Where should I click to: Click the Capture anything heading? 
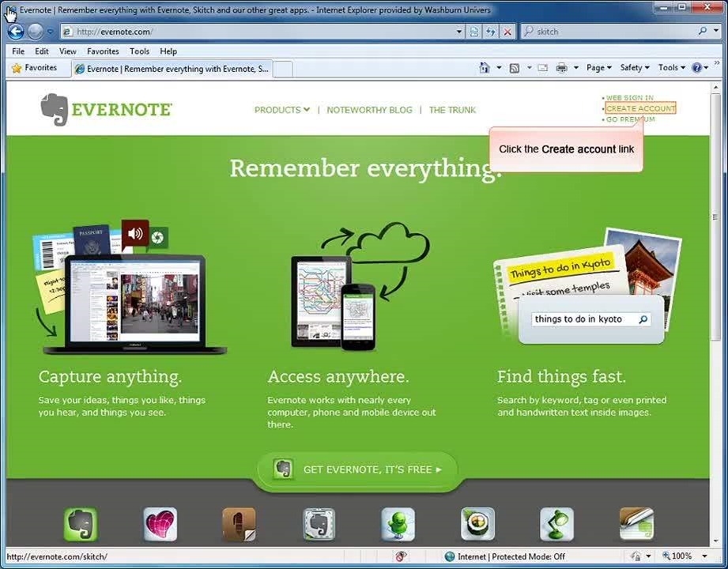pos(110,376)
